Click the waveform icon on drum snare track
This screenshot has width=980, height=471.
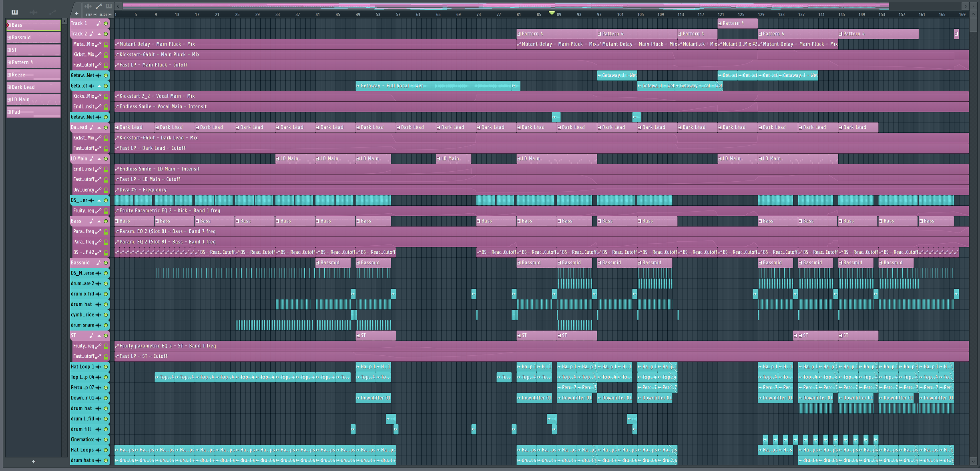98,325
